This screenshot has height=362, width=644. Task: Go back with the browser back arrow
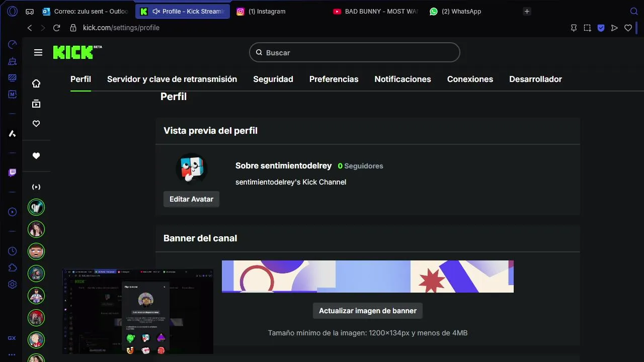(x=29, y=28)
